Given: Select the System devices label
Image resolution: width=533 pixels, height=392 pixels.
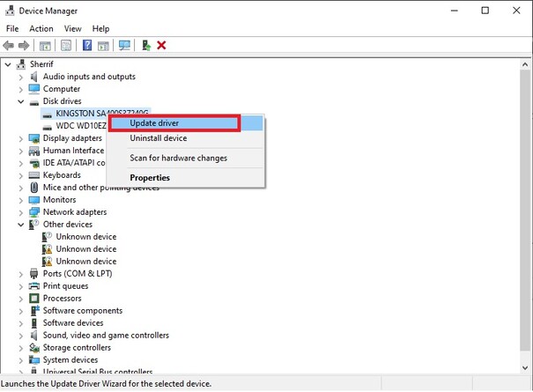Looking at the screenshot, I should point(70,359).
